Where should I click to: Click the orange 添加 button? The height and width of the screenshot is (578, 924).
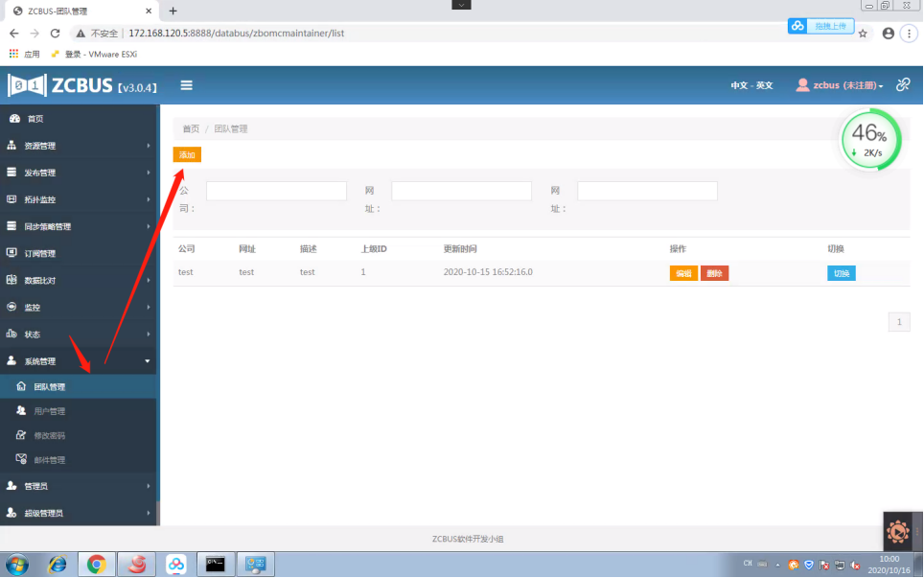tap(187, 154)
